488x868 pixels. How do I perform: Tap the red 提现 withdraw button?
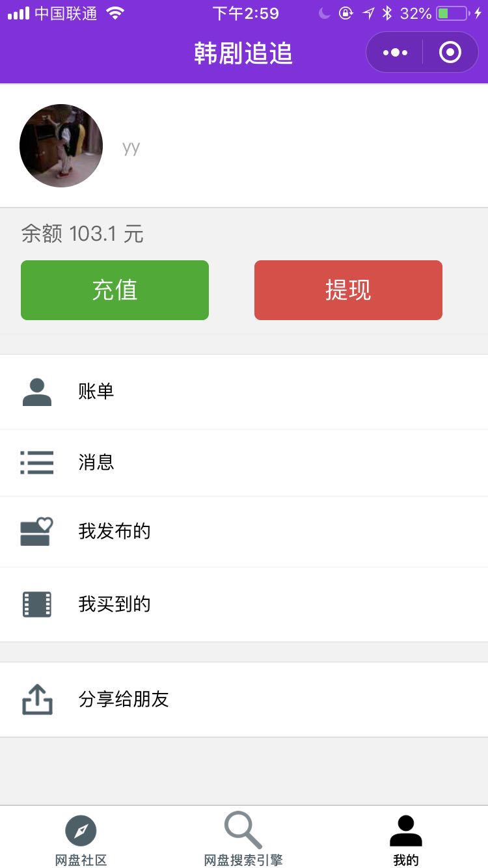pos(348,290)
